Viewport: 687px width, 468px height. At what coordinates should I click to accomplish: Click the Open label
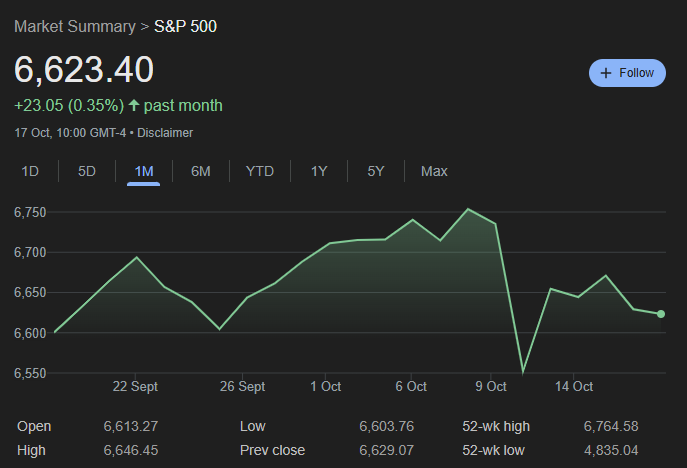click(x=34, y=427)
